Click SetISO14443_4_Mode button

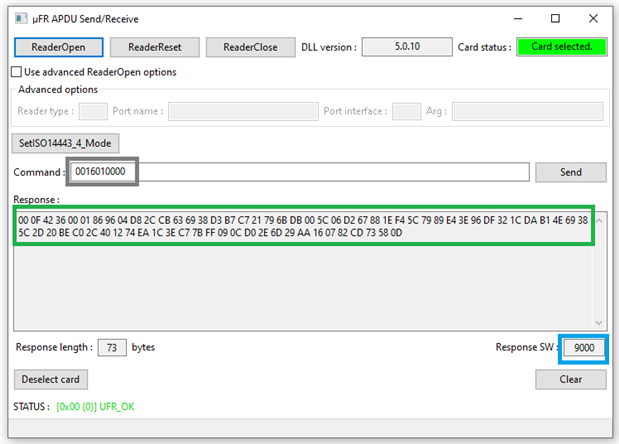[65, 143]
